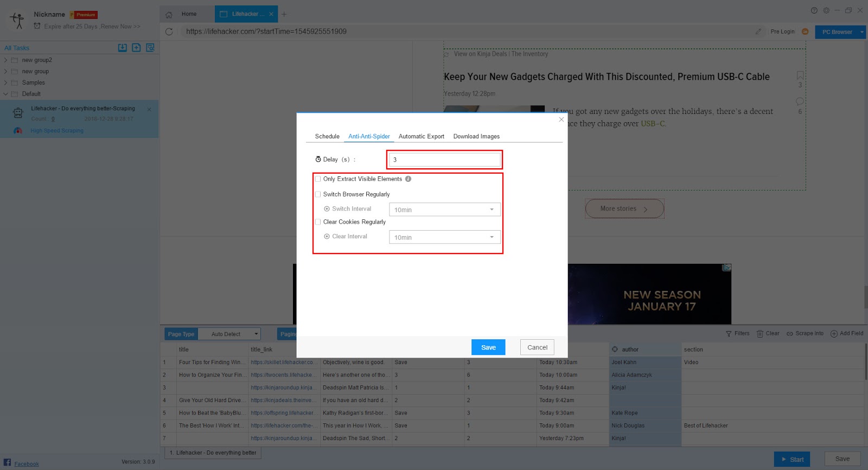Click the comment bubble icon on article
Viewport: 868px width, 470px height.
tap(800, 101)
